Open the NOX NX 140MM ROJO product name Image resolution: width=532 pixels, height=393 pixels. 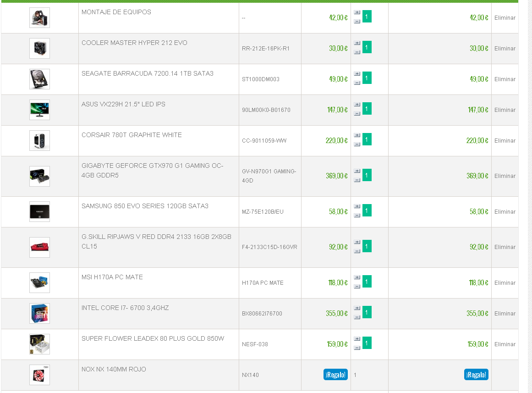pos(114,369)
